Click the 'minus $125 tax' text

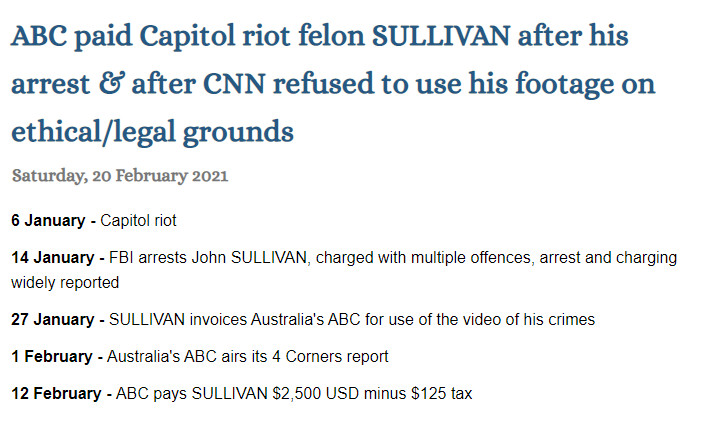click(x=418, y=393)
